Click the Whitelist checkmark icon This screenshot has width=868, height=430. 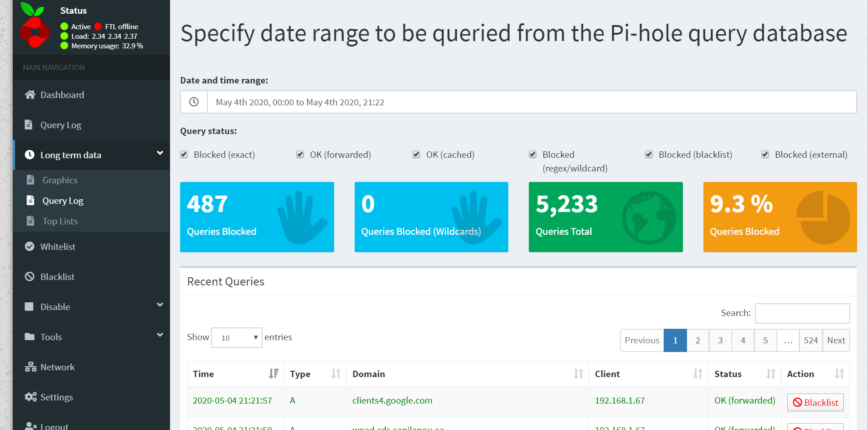(30, 246)
